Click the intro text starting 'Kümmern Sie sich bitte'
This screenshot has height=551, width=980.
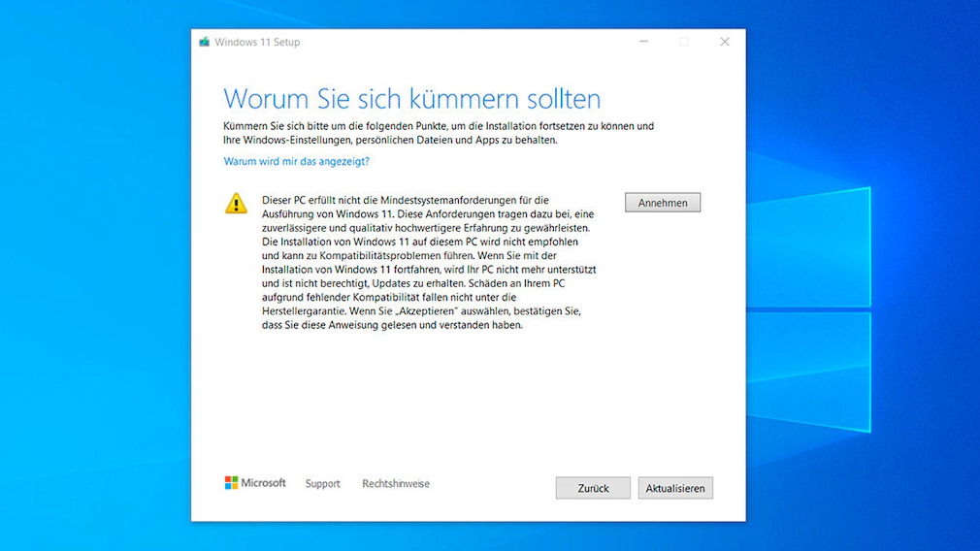click(x=439, y=133)
